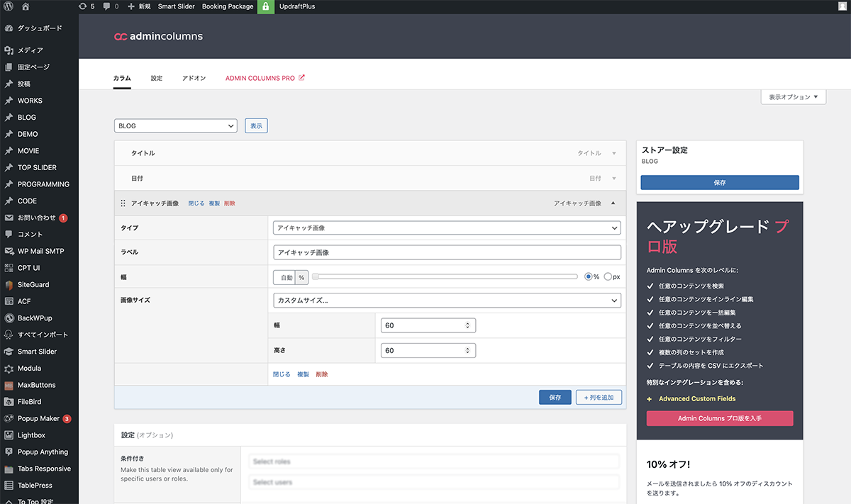
Task: Click the updates refresh icon
Action: click(x=82, y=6)
